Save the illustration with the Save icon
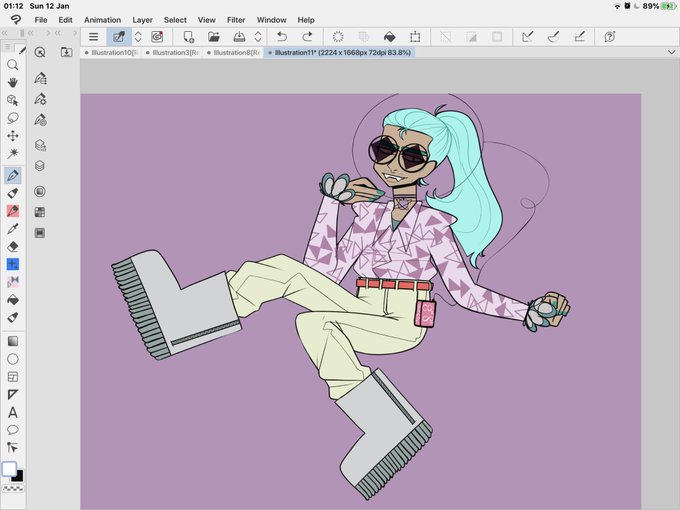 point(239,37)
